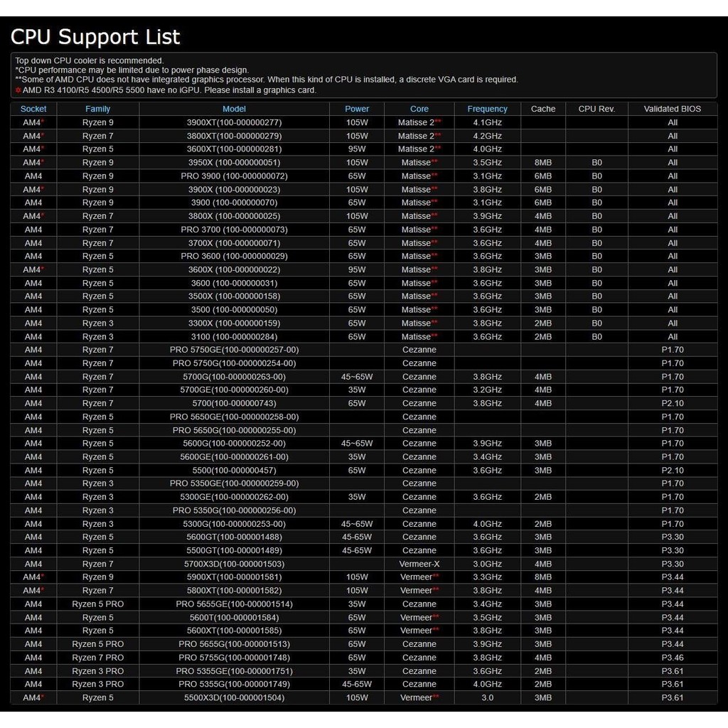
Task: Select model 3600X (100-000000022)
Action: click(234, 269)
